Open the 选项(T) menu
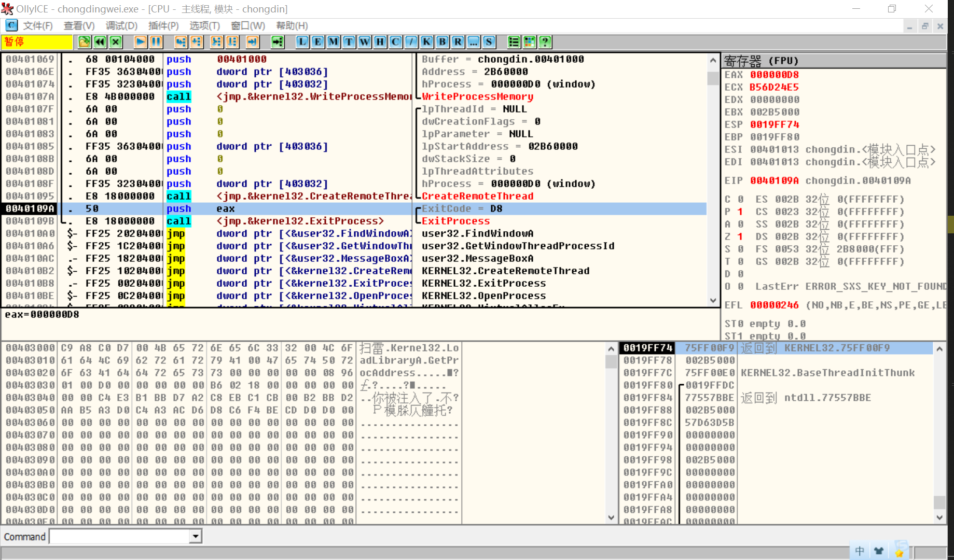Screen dimensions: 954x560 (205, 25)
